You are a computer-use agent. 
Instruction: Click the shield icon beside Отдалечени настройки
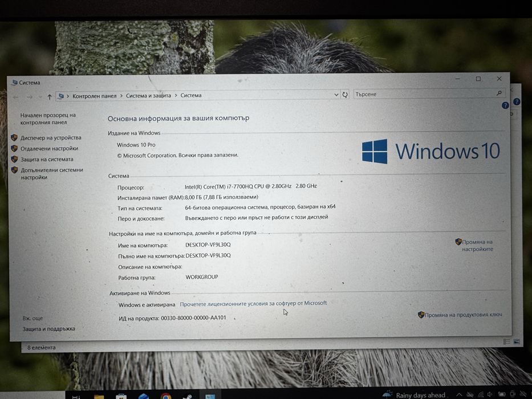tap(14, 149)
